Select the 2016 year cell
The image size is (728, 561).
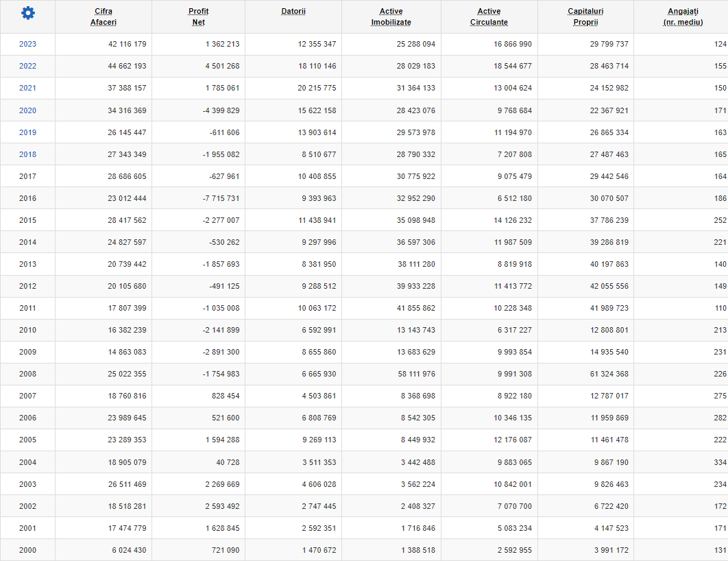click(27, 198)
